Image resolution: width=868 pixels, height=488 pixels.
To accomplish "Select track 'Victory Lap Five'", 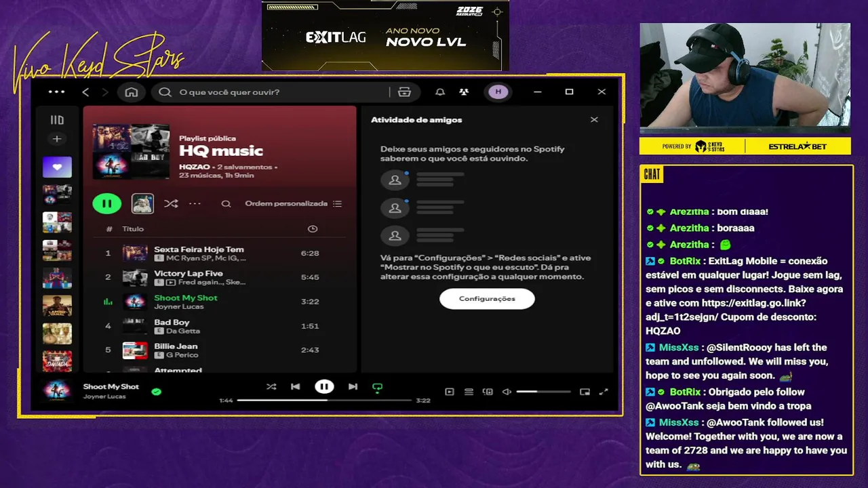I will pos(189,274).
